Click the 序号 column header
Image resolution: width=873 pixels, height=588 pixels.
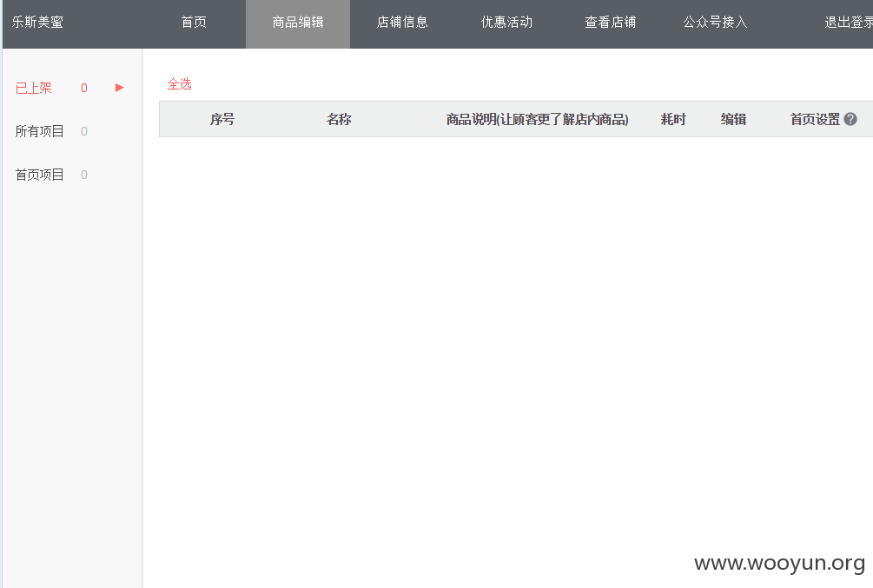pos(222,119)
